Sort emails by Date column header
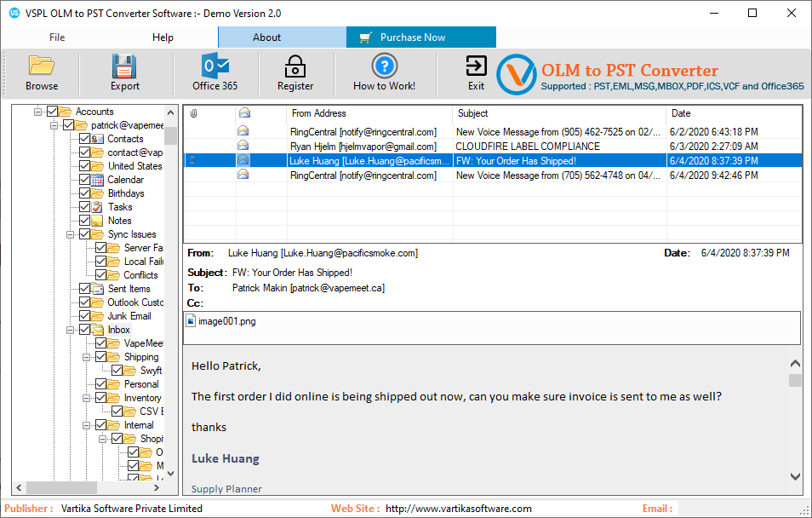Viewport: 812px width, 518px height. [734, 113]
